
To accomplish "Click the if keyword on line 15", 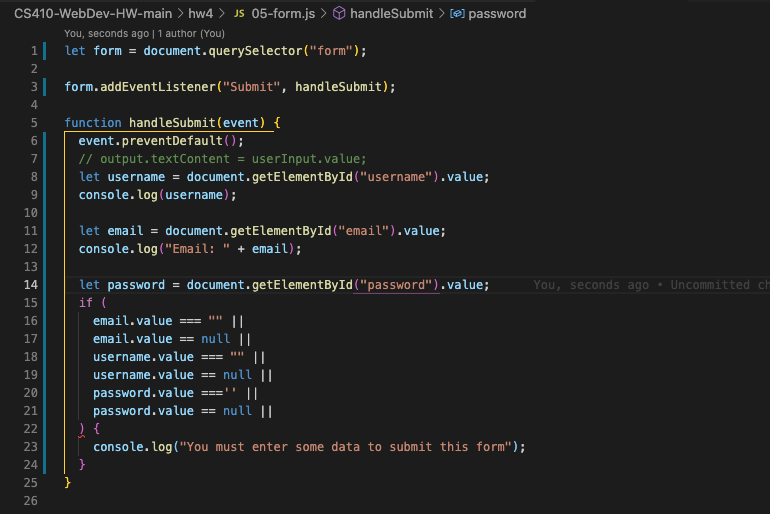I will 85,303.
